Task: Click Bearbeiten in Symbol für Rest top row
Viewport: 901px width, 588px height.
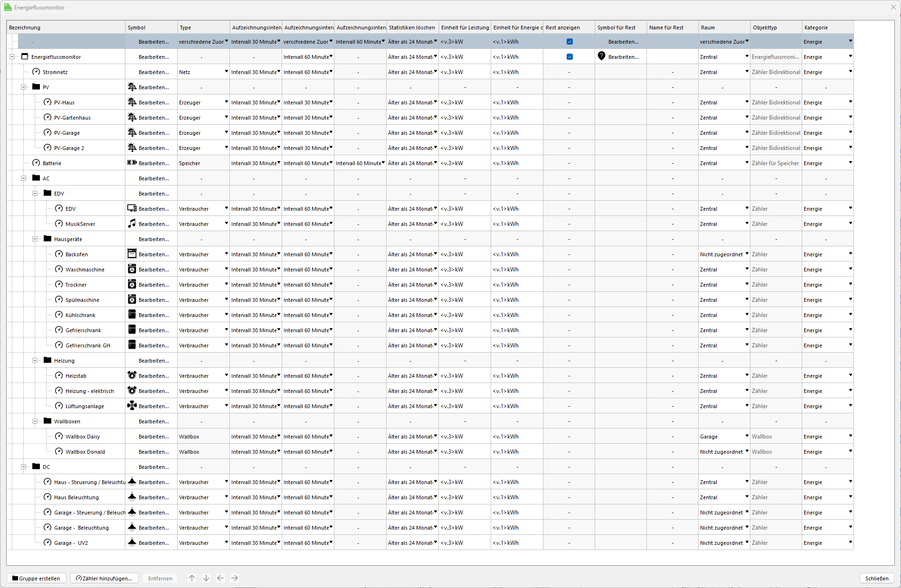Action: click(x=623, y=42)
